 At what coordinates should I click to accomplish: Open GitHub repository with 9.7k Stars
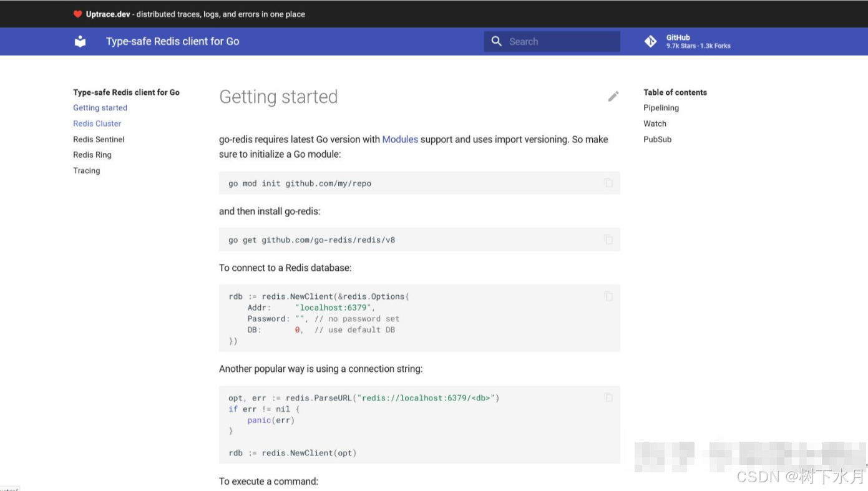[688, 41]
